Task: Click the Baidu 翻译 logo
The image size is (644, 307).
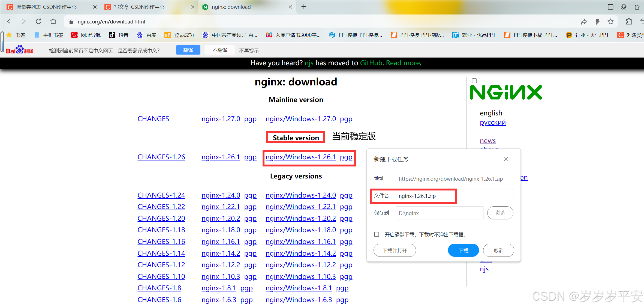Action: click(20, 50)
